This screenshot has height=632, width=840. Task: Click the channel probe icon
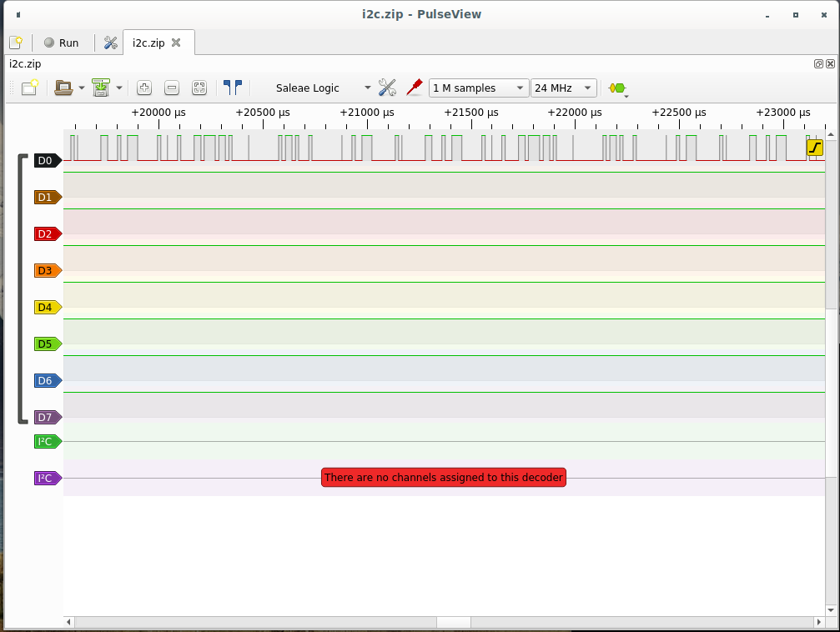tap(415, 87)
